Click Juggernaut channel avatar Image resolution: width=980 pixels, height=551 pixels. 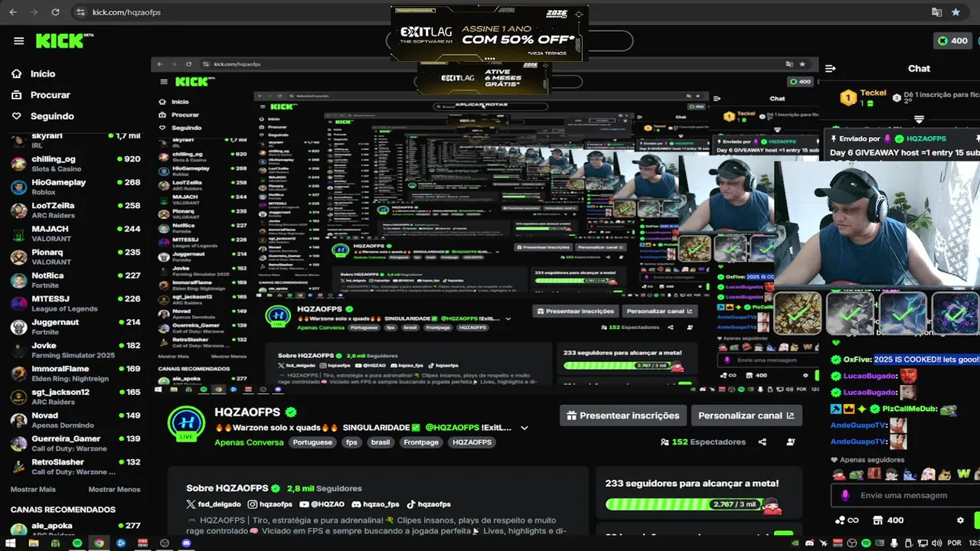tap(18, 327)
